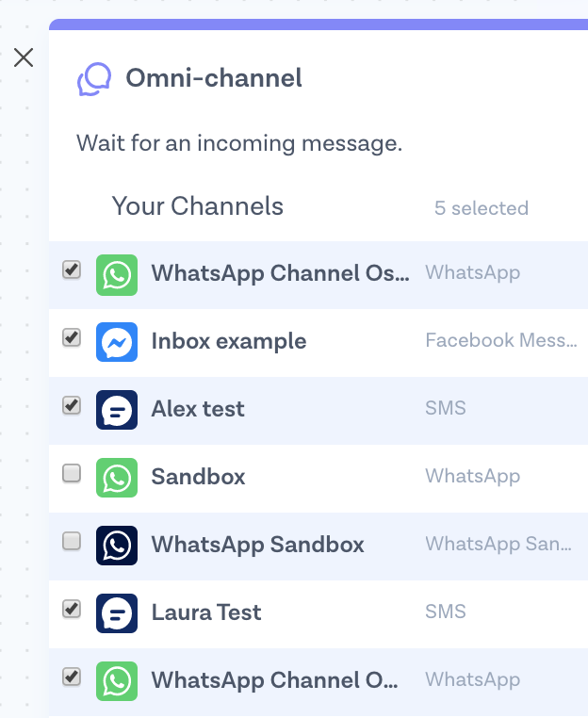The image size is (588, 718).
Task: Untick the last WhatsApp Channel checkbox
Action: point(72,677)
